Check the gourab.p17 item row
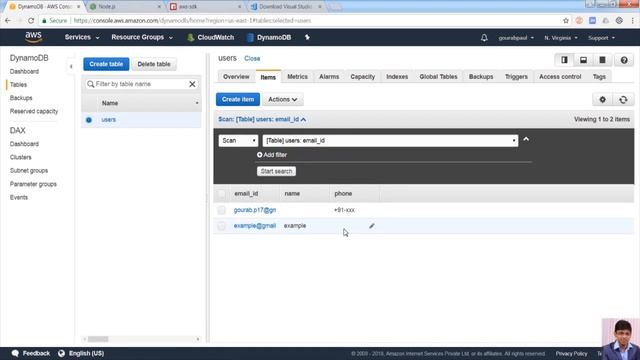Viewport: 640px width, 360px height. (x=221, y=210)
